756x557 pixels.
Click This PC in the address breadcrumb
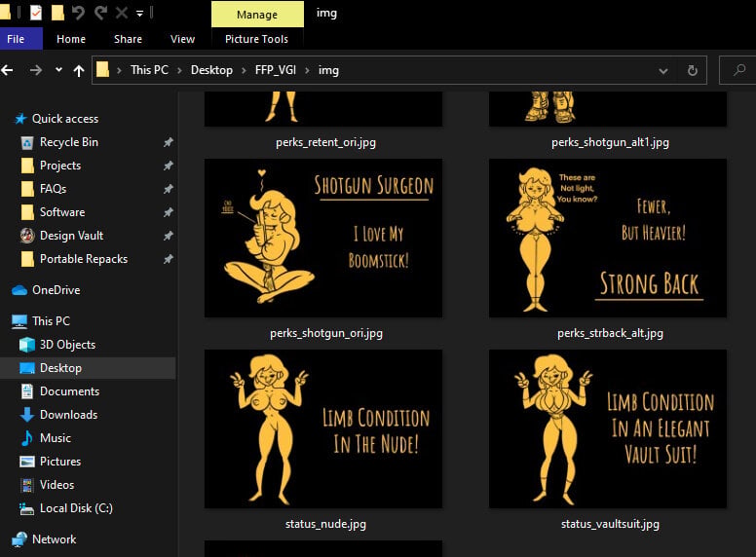[x=149, y=70]
